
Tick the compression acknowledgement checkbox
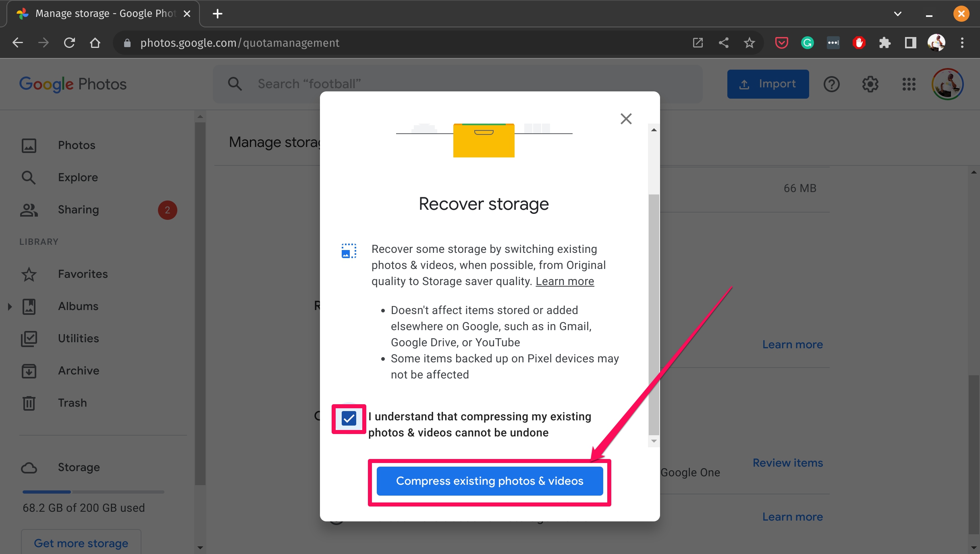tap(349, 419)
